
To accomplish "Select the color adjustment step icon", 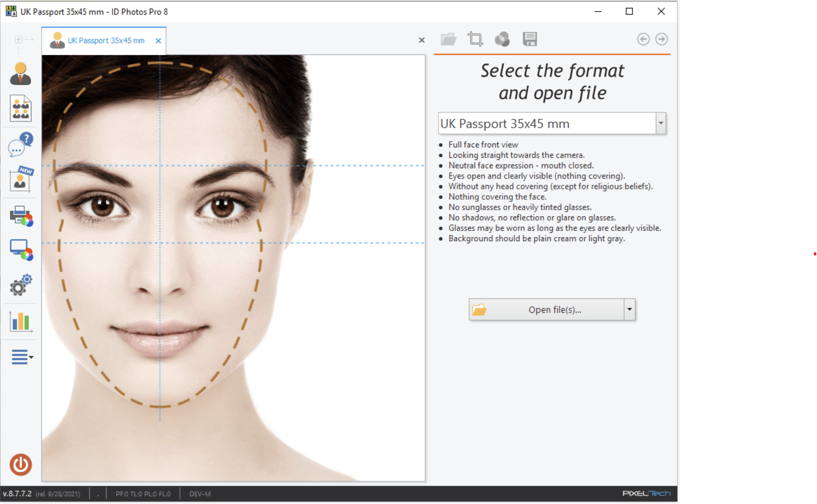I will (x=502, y=39).
